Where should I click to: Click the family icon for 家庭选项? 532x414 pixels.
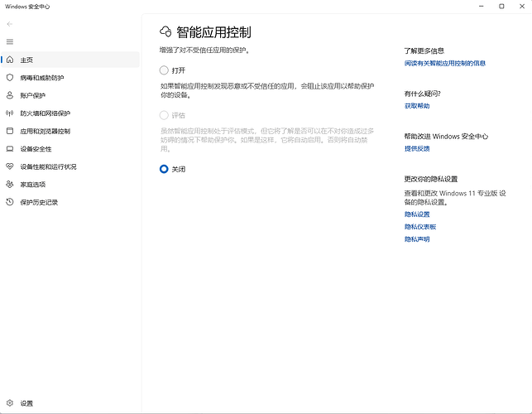(10, 184)
